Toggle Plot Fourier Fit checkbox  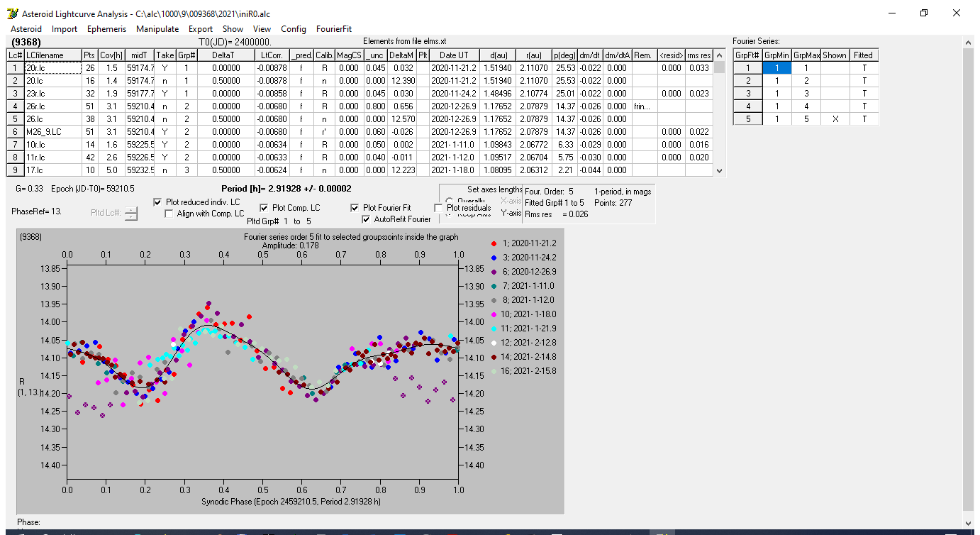click(355, 208)
